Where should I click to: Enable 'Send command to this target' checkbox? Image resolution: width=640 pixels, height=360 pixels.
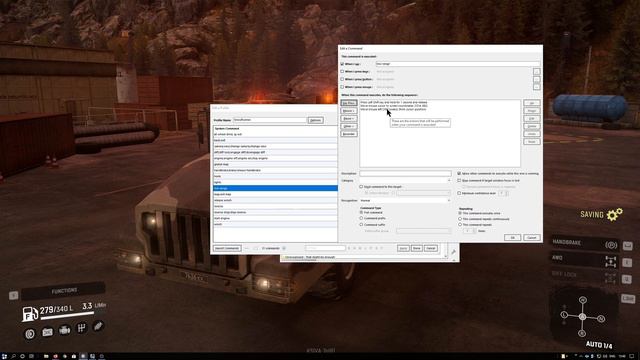tap(361, 187)
